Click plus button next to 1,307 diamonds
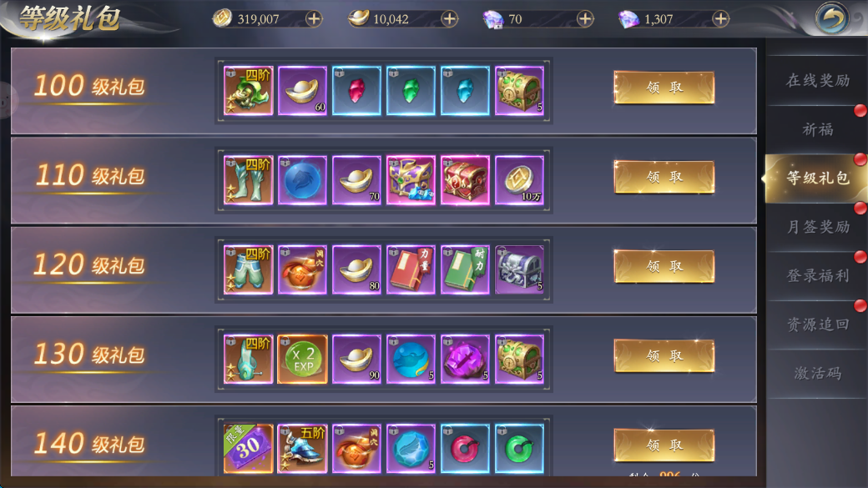Image resolution: width=868 pixels, height=488 pixels. click(x=721, y=19)
